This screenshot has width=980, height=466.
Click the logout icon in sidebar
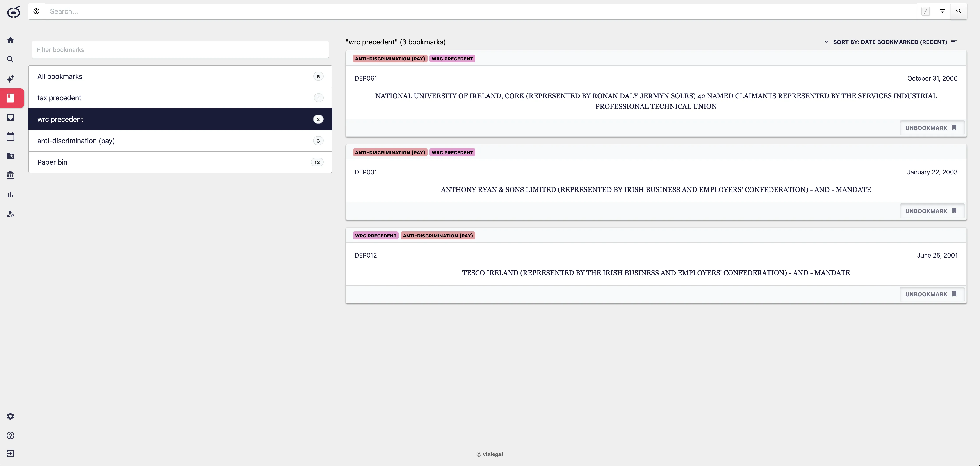[x=11, y=454]
